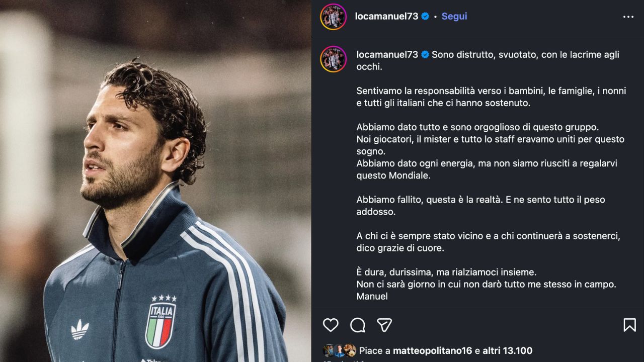Click the Italia crest on the jacket photo
Screen dimensions: 644x362
pos(160,322)
